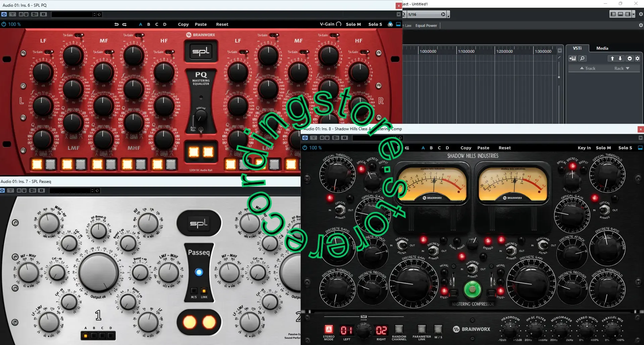Open the window layout dropdown arrow in Cubase
This screenshot has height=345, width=644.
click(x=633, y=14)
